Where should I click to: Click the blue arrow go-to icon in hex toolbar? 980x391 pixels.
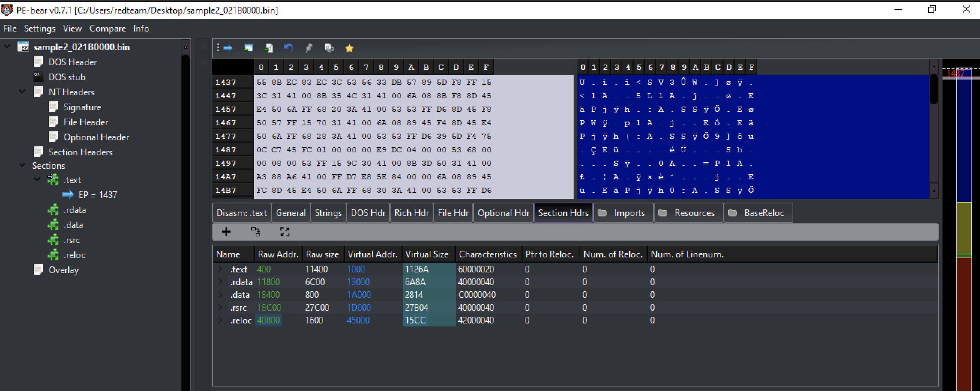(228, 48)
